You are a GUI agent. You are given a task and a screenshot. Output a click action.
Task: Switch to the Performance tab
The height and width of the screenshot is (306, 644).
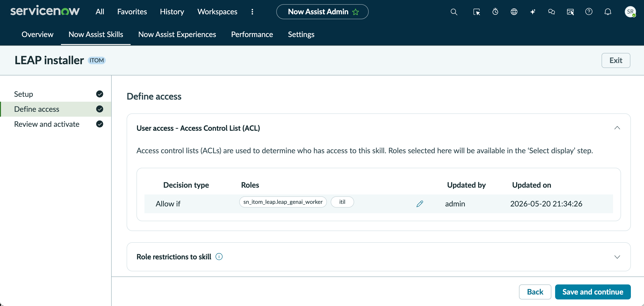252,34
